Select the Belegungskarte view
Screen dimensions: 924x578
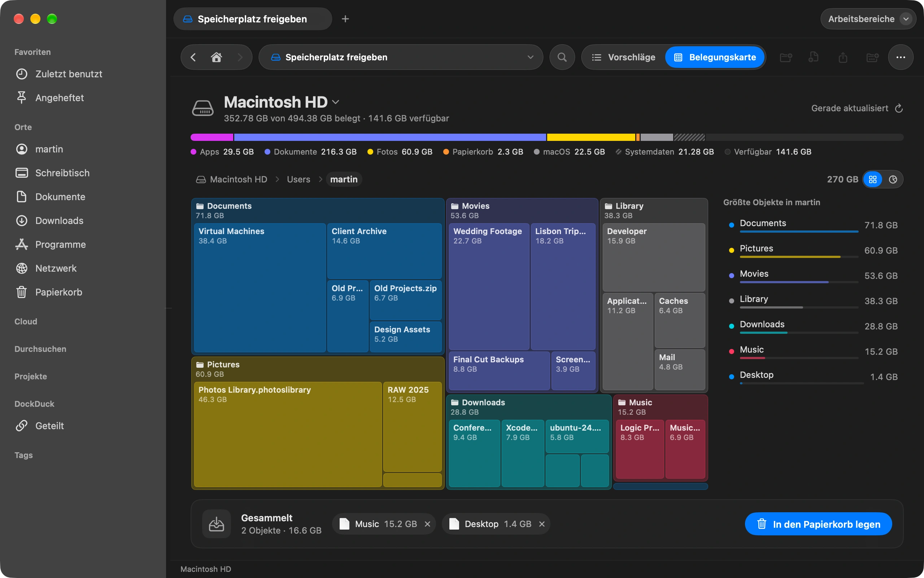click(714, 57)
